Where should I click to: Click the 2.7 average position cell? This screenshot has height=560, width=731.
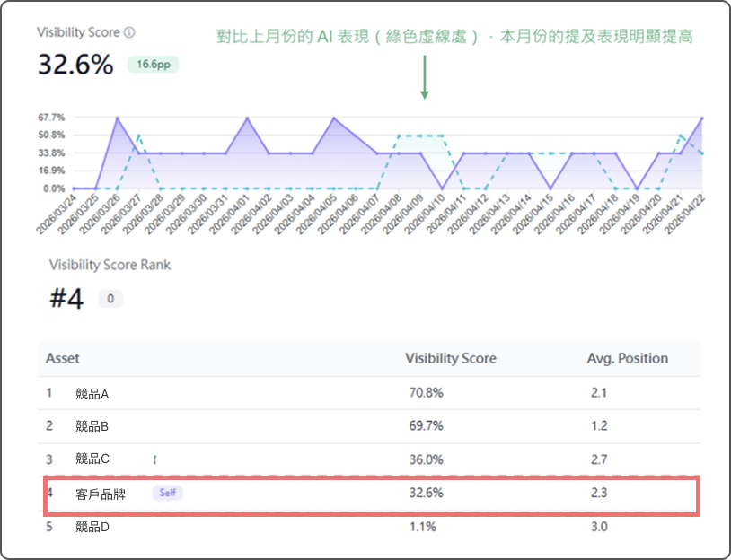(x=599, y=459)
